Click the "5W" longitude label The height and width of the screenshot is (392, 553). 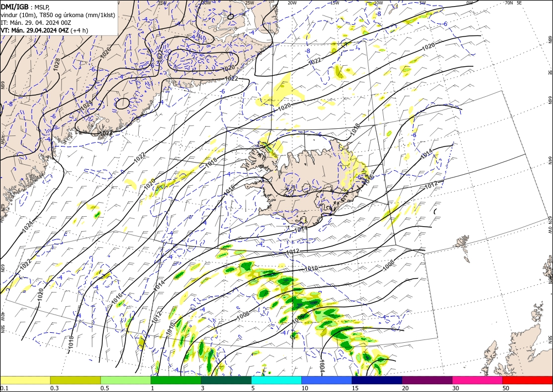422,3
